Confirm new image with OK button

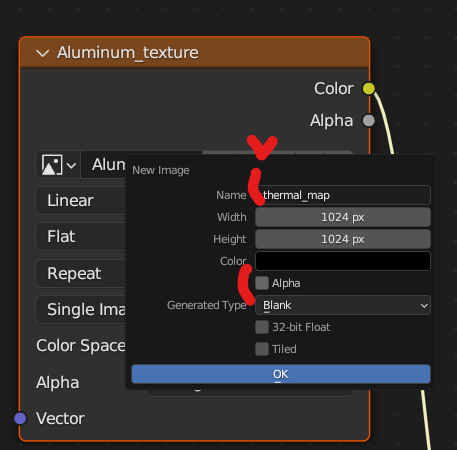coord(281,374)
